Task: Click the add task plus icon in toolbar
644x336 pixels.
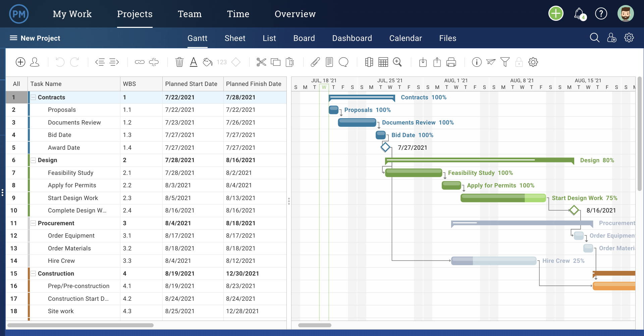Action: click(x=20, y=62)
